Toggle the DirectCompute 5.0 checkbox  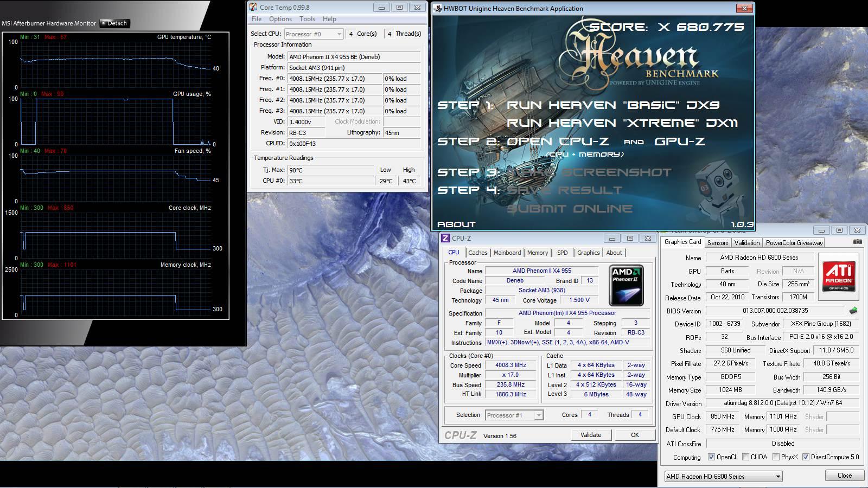[806, 457]
